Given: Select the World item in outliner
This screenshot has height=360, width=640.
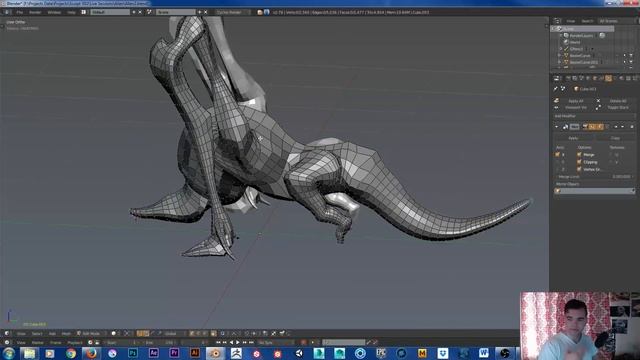Looking at the screenshot, I should 575,42.
